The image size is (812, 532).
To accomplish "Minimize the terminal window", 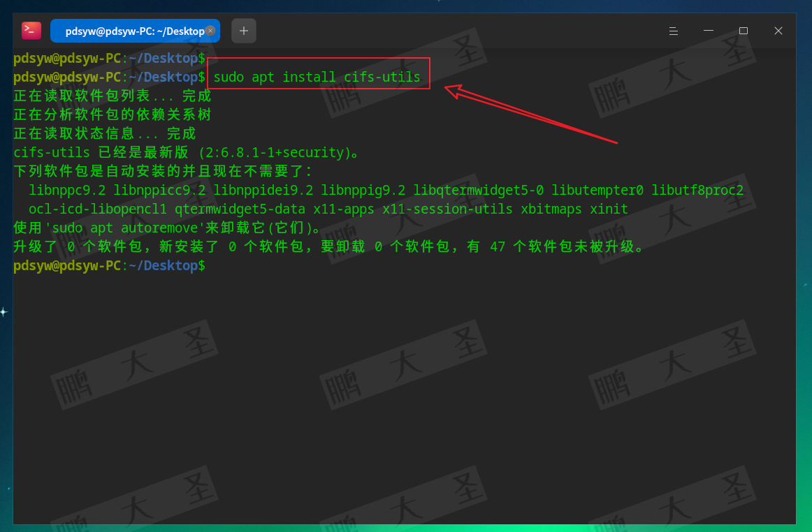I will pos(709,31).
